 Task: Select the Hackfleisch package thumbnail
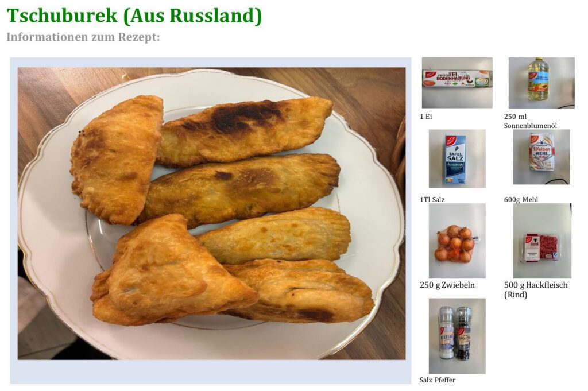542,241
